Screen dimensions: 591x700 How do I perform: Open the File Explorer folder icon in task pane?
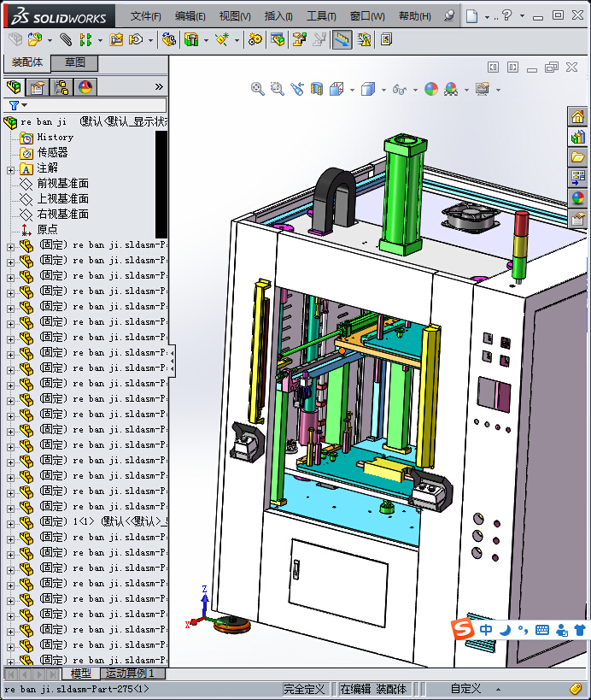pyautogui.click(x=577, y=157)
